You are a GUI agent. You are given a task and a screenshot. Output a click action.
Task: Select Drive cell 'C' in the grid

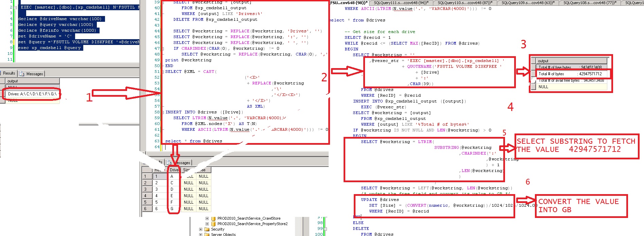pyautogui.click(x=174, y=183)
